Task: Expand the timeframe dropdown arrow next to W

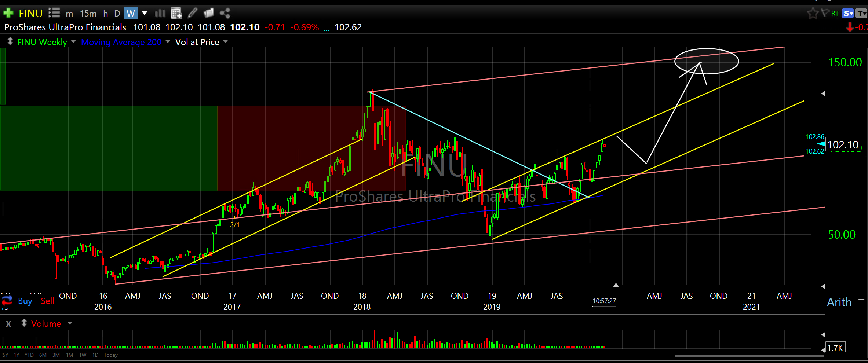Action: click(x=145, y=14)
